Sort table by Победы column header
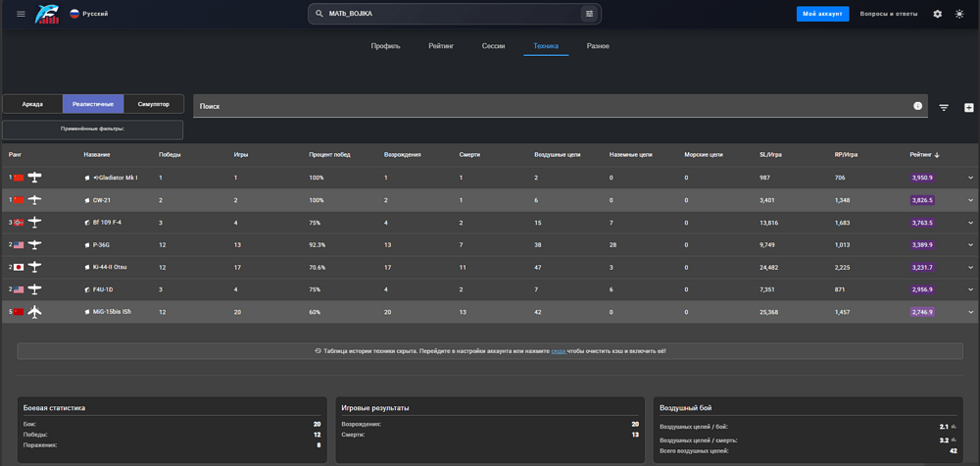This screenshot has height=466, width=980. 170,154
